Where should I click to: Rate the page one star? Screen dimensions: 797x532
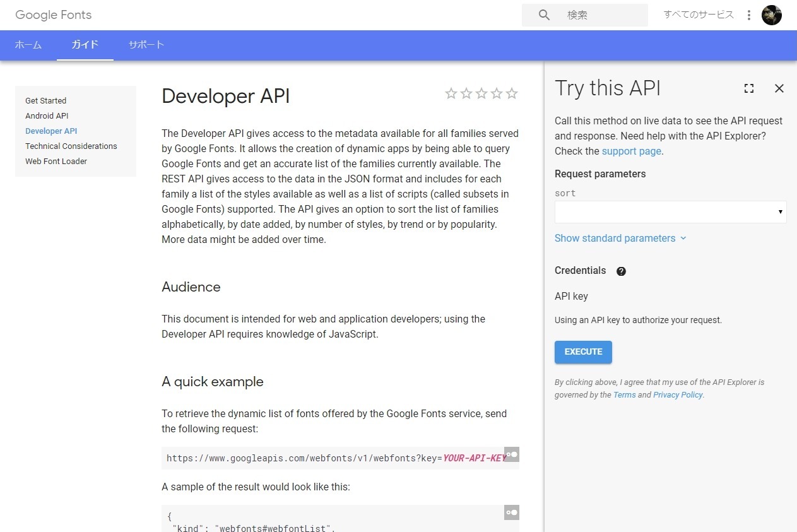451,93
